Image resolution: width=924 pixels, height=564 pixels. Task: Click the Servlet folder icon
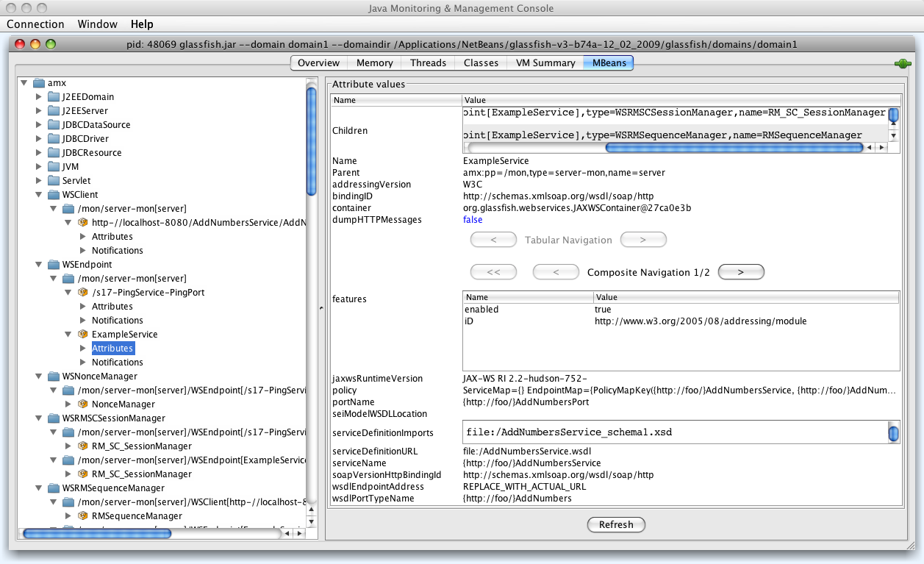point(53,181)
